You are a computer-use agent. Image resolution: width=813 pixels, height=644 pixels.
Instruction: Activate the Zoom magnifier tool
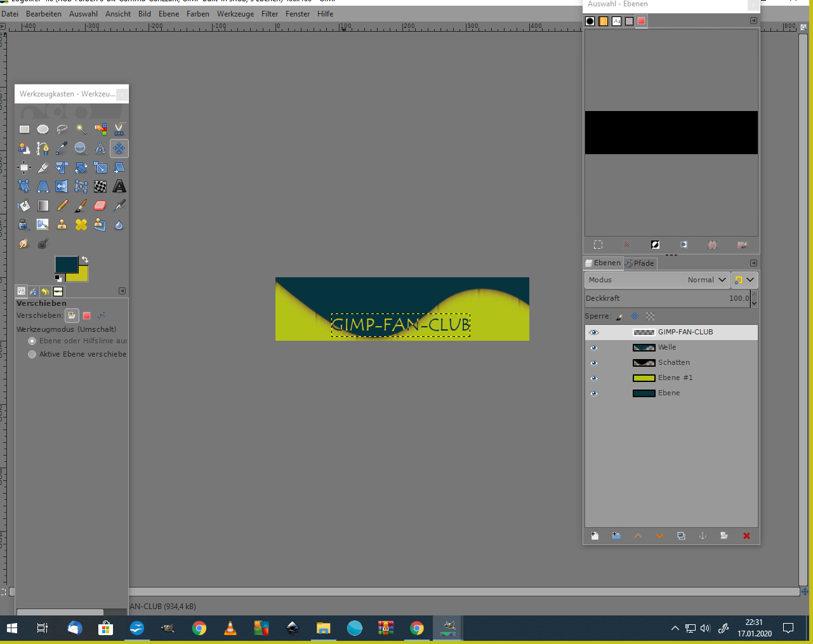click(81, 148)
